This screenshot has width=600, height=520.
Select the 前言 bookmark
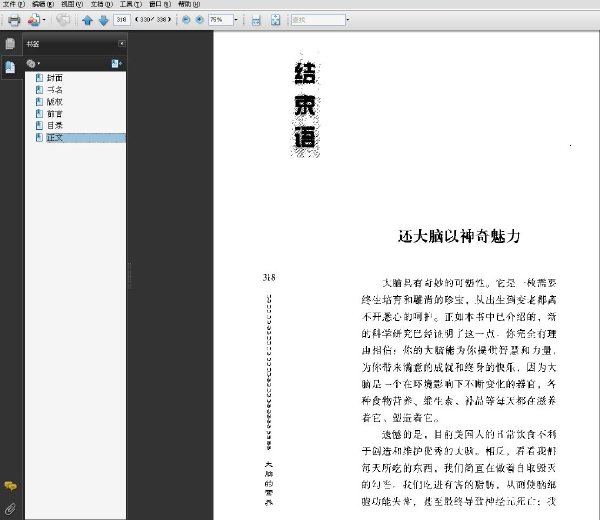pos(55,114)
